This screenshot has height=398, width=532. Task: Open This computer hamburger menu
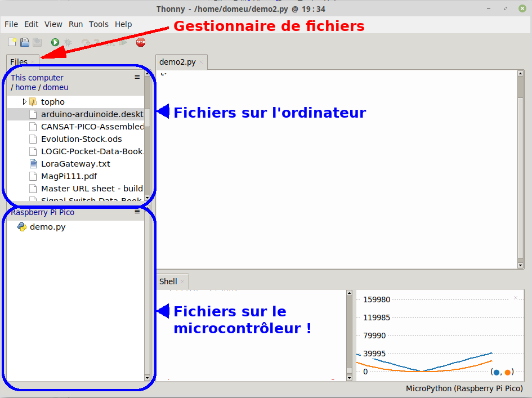(137, 77)
